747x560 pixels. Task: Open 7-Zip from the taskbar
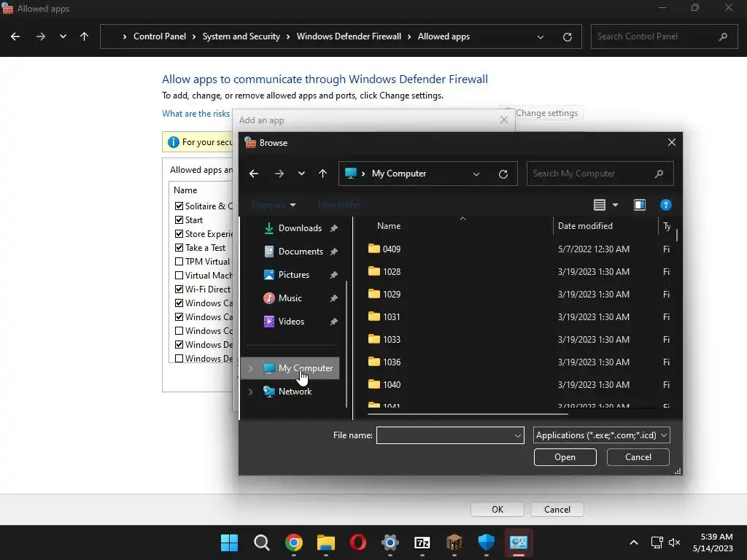click(x=422, y=542)
